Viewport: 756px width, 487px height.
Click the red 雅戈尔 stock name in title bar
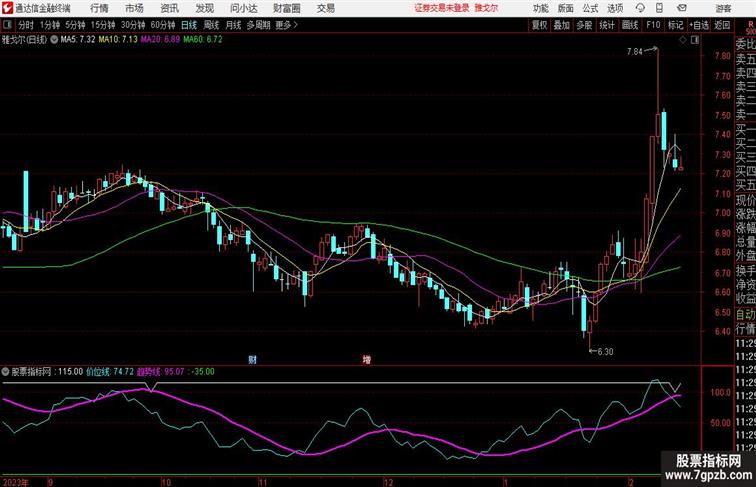click(486, 8)
